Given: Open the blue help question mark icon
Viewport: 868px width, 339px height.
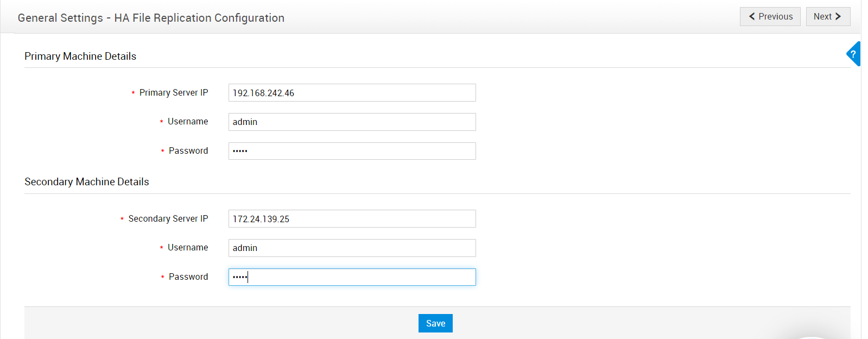Looking at the screenshot, I should [854, 54].
